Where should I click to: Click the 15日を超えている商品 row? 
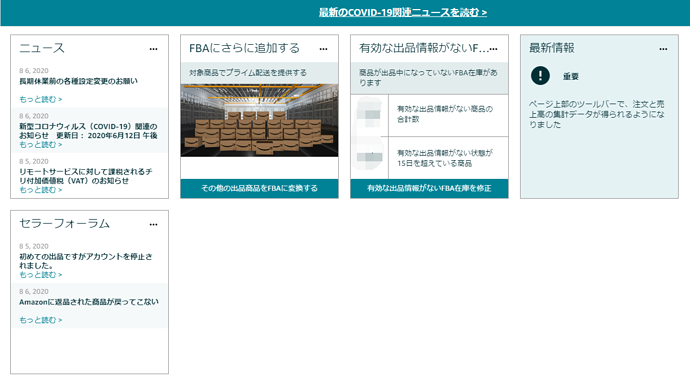(429, 158)
